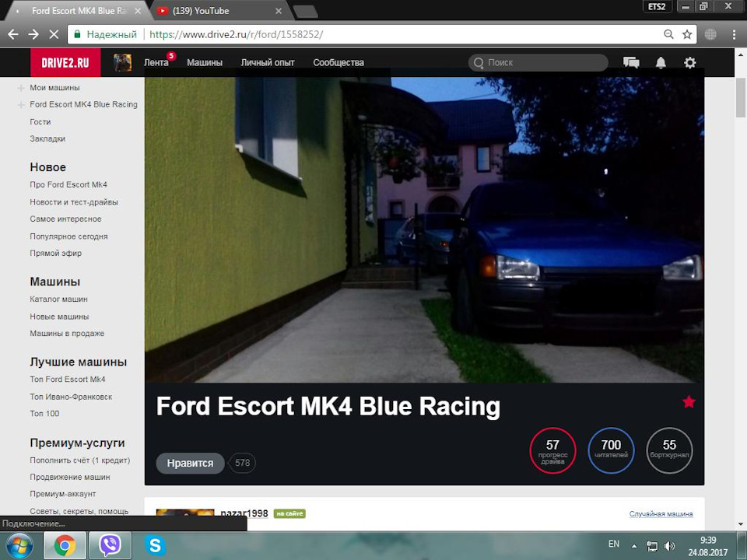Viewport: 747px width, 560px height.
Task: Switch to the YouTube tab
Action: pos(219,10)
